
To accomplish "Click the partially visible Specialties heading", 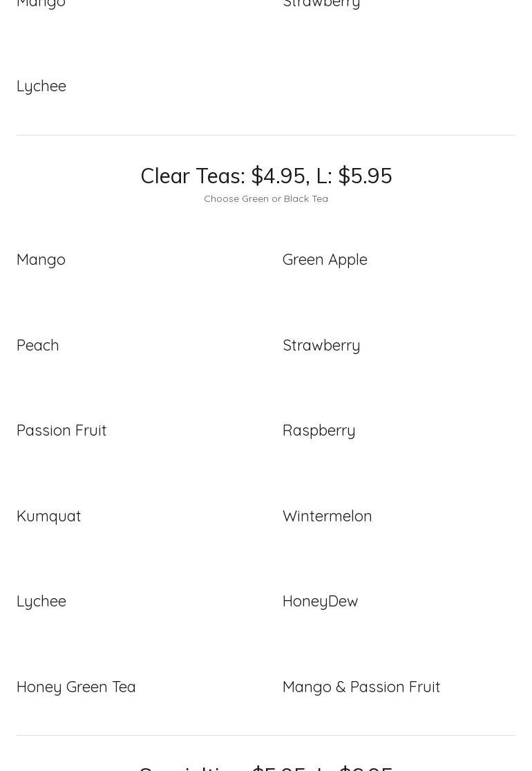I will (x=266, y=768).
